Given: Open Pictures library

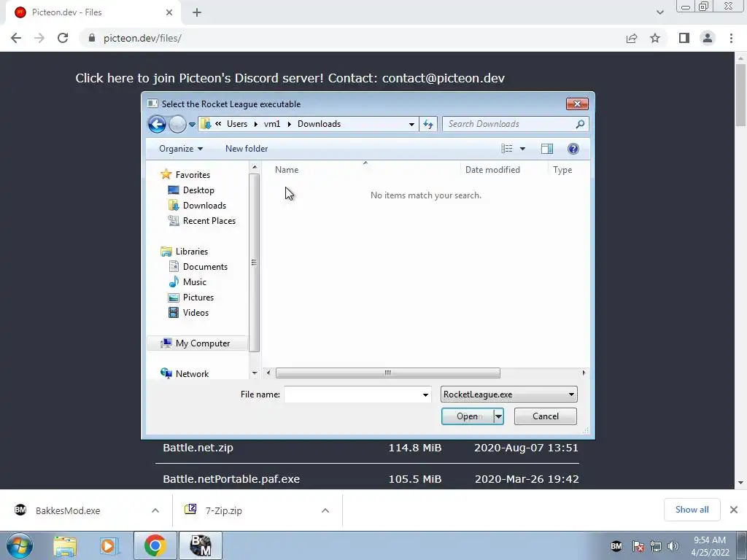Looking at the screenshot, I should click(198, 297).
